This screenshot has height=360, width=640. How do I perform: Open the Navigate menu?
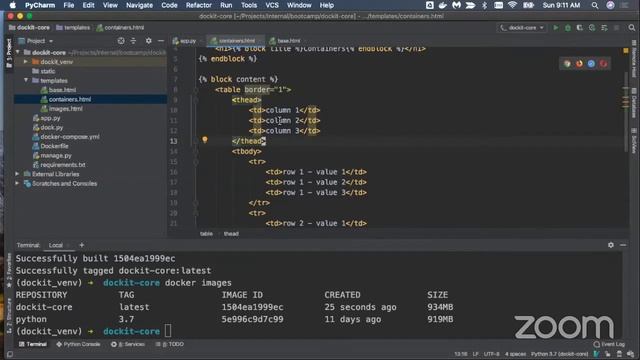tap(139, 5)
